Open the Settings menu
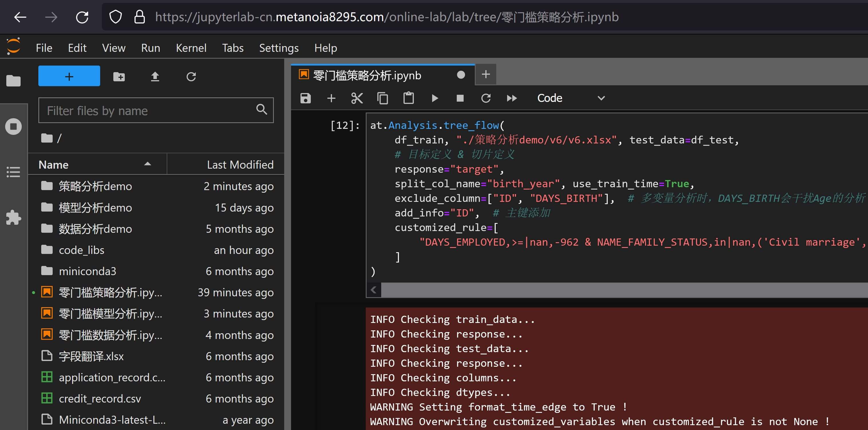 278,48
